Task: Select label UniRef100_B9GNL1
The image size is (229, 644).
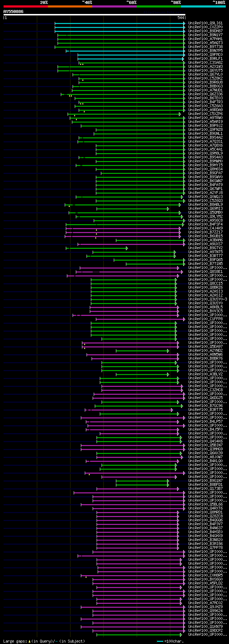Action: [x=205, y=134]
